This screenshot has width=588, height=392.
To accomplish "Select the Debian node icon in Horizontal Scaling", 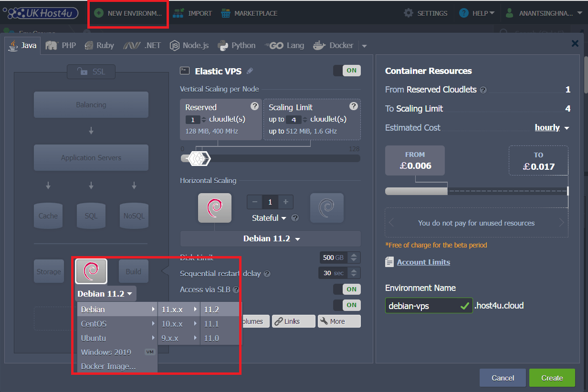I will 215,207.
